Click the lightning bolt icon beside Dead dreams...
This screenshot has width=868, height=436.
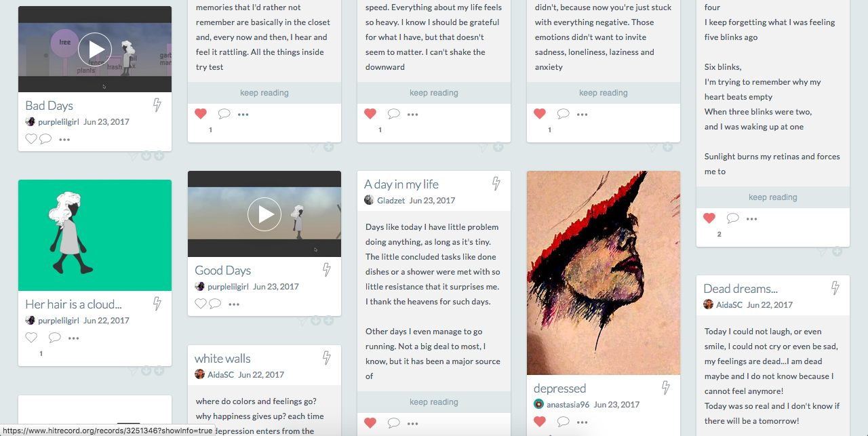(x=835, y=288)
